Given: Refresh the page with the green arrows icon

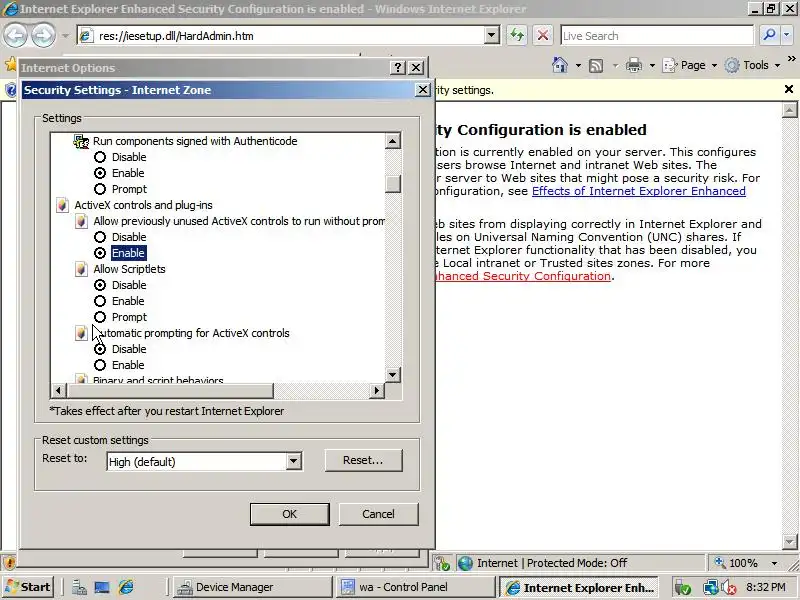Looking at the screenshot, I should [517, 35].
